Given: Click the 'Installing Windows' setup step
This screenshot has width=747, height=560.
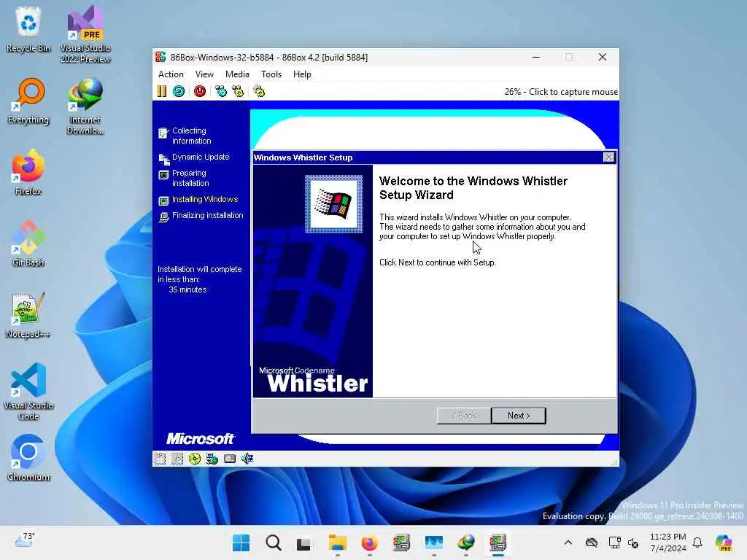Looking at the screenshot, I should click(x=205, y=200).
